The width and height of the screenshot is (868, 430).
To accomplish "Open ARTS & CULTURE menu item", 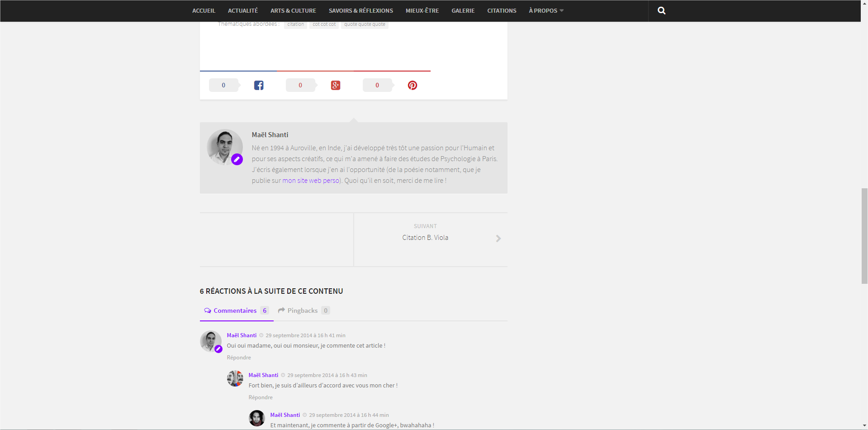I will (293, 10).
